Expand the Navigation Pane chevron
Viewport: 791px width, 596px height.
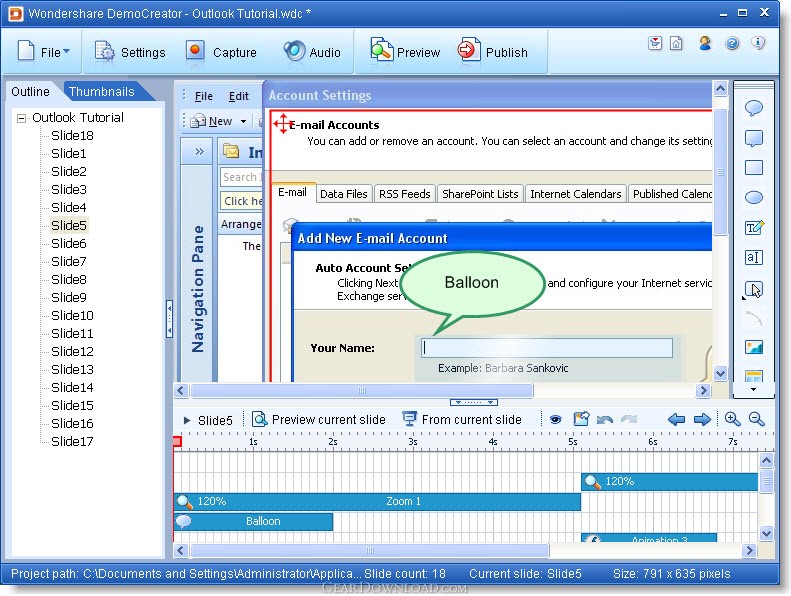[x=199, y=151]
